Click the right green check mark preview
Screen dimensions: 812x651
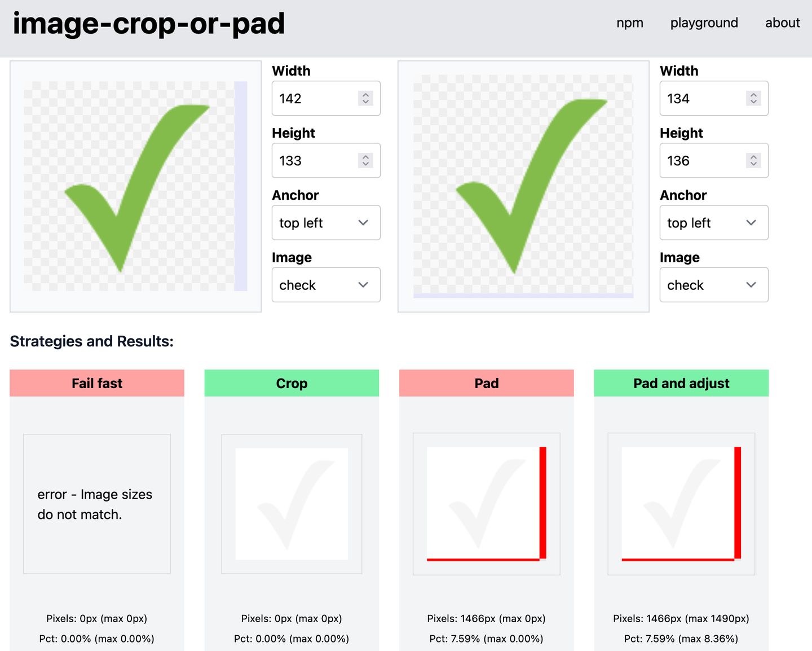click(523, 186)
